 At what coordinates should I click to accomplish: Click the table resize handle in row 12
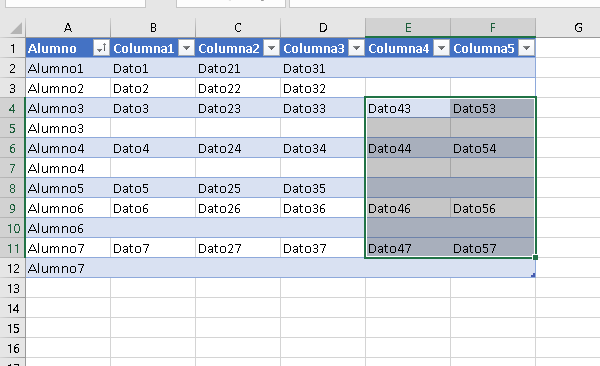tap(533, 275)
